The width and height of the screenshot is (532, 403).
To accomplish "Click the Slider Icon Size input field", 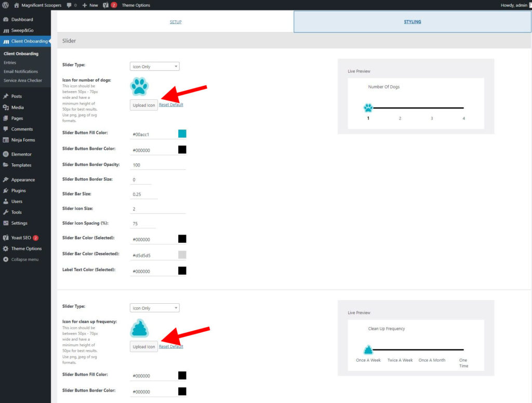I will [x=158, y=208].
